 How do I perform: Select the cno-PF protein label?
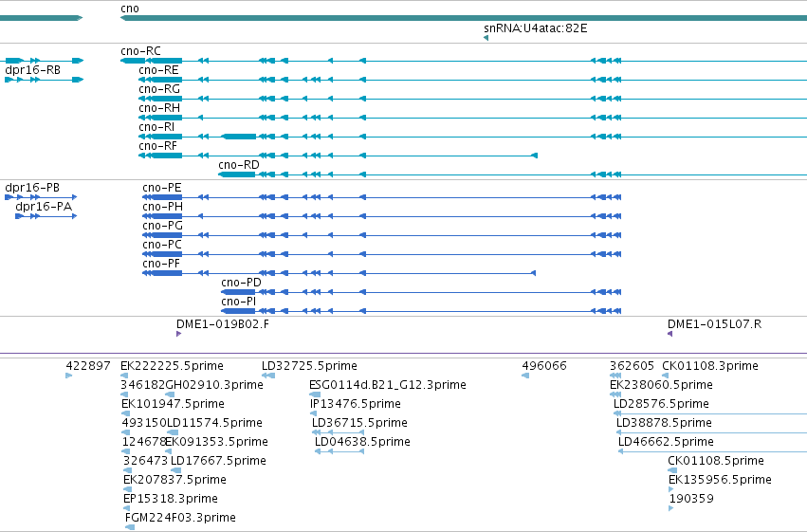(161, 264)
